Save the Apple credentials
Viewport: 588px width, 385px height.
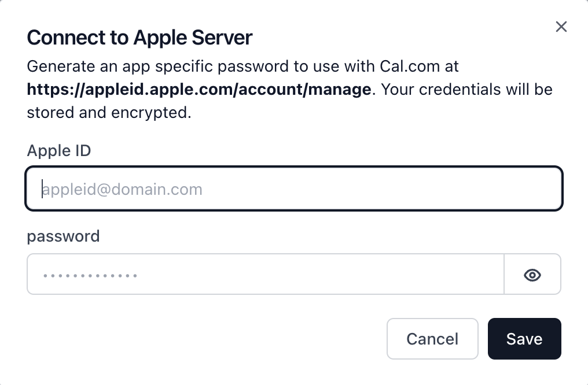[524, 339]
